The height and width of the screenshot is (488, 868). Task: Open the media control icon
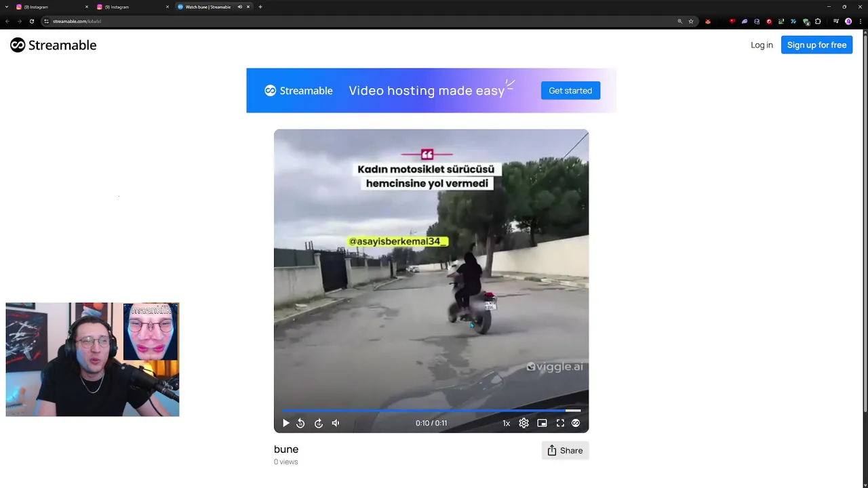[x=836, y=21]
